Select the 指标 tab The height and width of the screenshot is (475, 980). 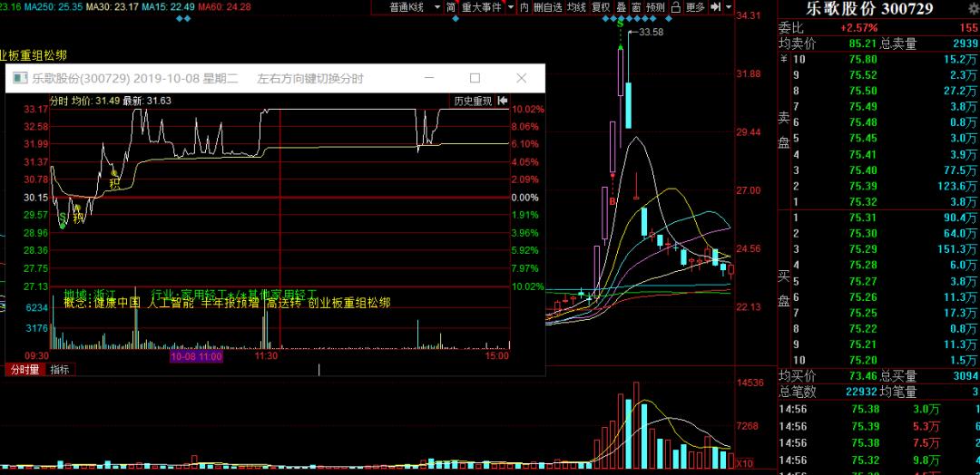[60, 370]
